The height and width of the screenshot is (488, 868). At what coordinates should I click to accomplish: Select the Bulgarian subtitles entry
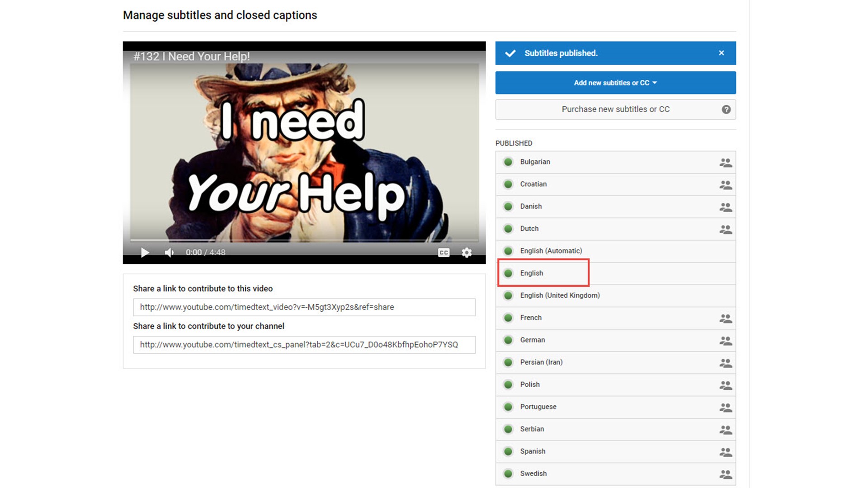[x=615, y=162]
